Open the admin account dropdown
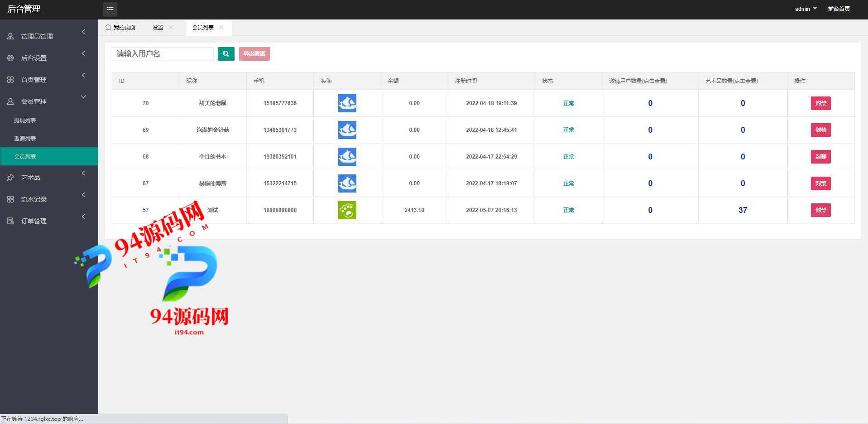 coord(806,9)
